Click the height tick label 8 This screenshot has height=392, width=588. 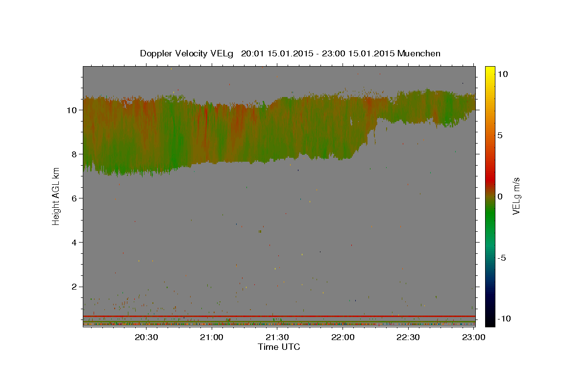pos(75,154)
